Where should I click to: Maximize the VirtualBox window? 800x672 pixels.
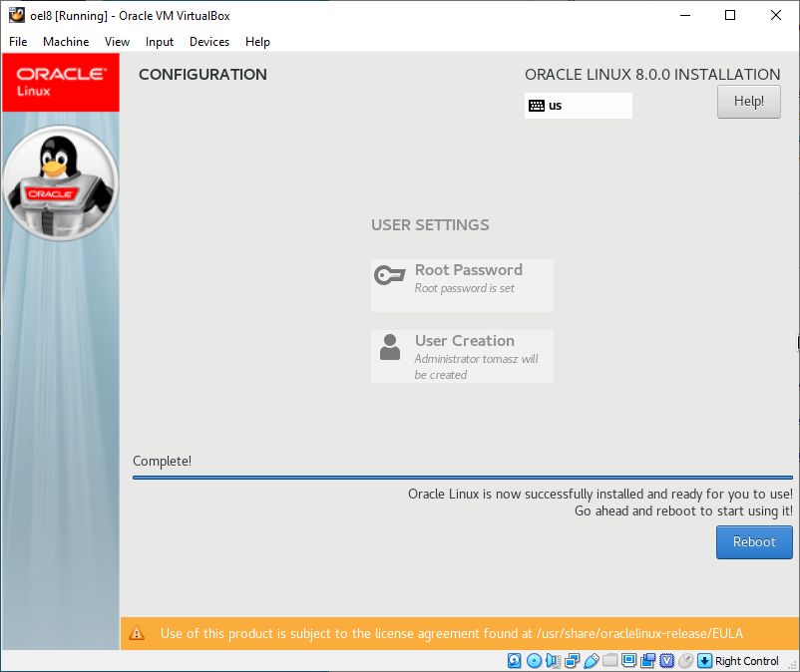pyautogui.click(x=730, y=15)
